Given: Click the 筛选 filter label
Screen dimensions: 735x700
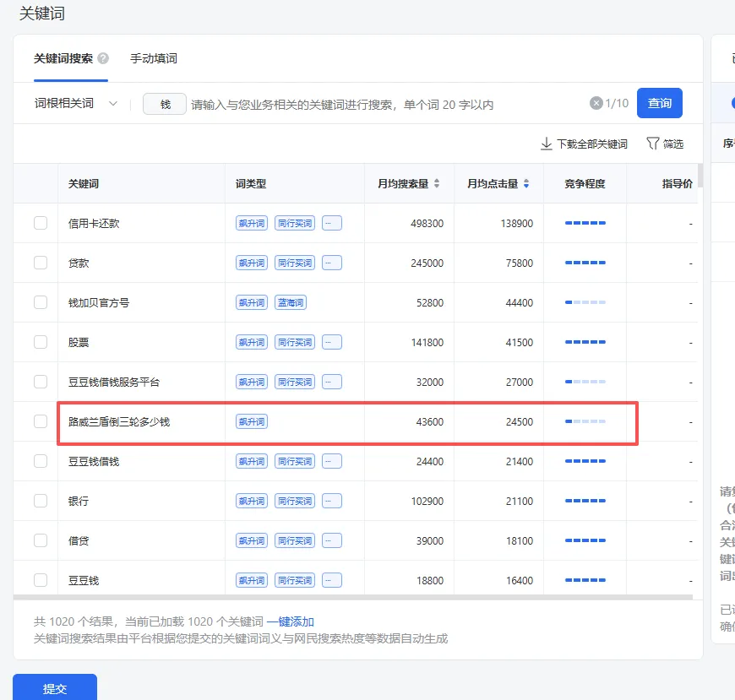Looking at the screenshot, I should (673, 144).
